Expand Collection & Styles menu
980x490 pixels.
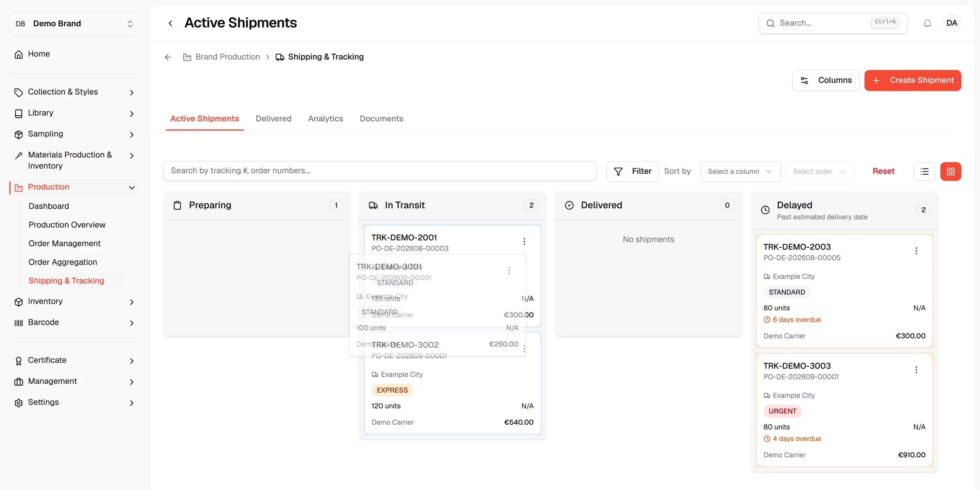coord(75,92)
